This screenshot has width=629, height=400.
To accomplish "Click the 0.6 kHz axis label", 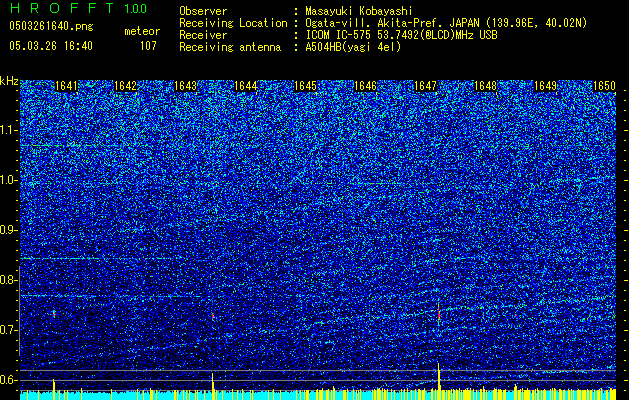I will click(8, 380).
